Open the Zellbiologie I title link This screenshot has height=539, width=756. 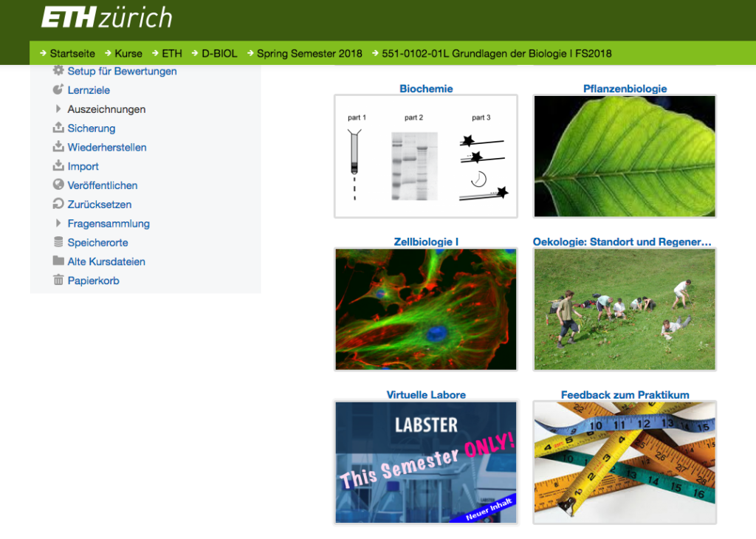click(x=426, y=242)
